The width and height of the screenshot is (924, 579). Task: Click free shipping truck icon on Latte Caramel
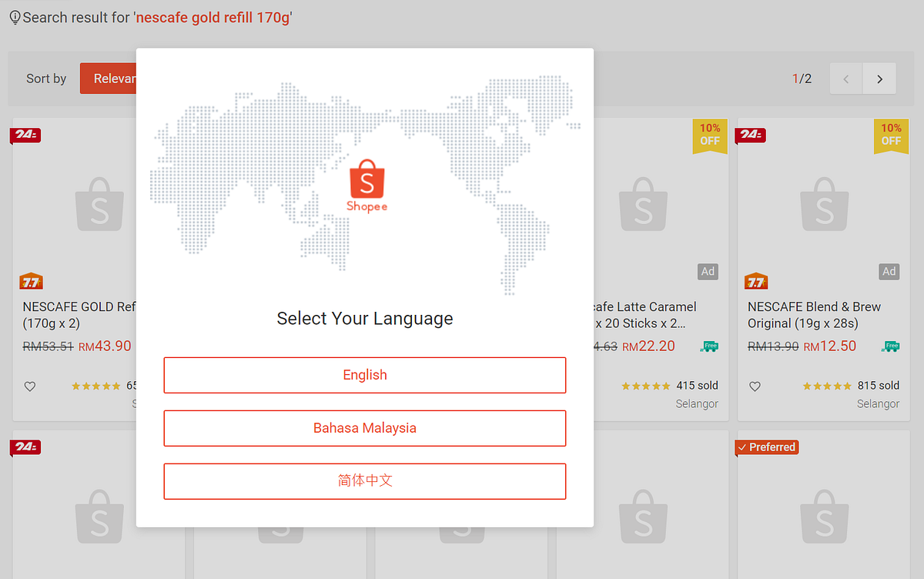(709, 346)
